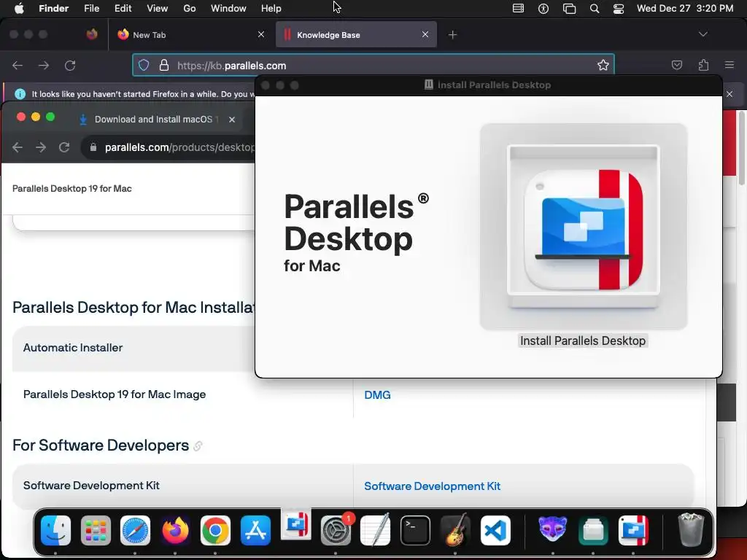747x560 pixels.
Task: Launch Visual Studio Code from the Dock
Action: [x=495, y=531]
